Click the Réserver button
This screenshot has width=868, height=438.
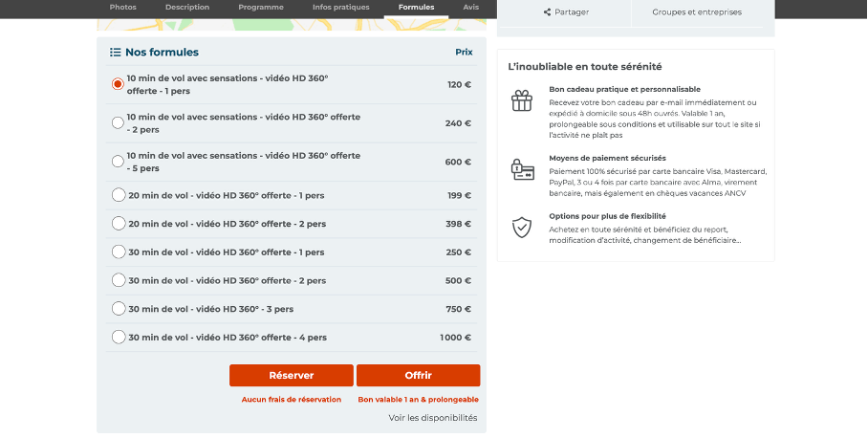click(292, 376)
